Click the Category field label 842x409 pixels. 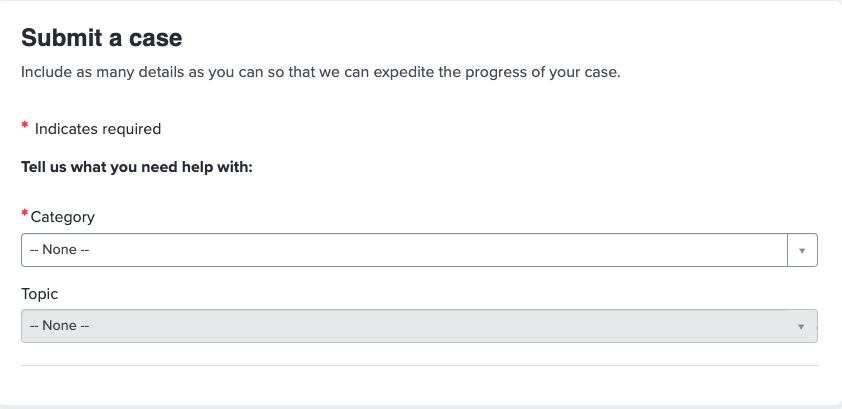[63, 216]
